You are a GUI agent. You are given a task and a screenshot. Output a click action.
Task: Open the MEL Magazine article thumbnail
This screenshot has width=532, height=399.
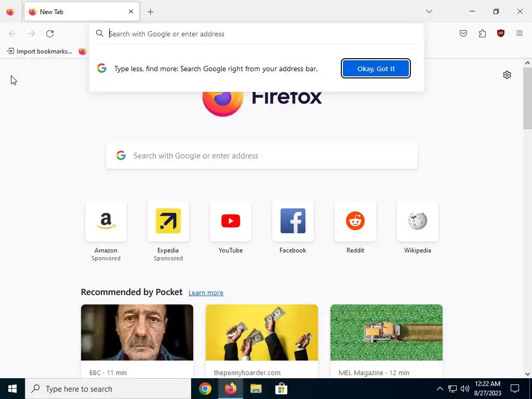coord(387,332)
